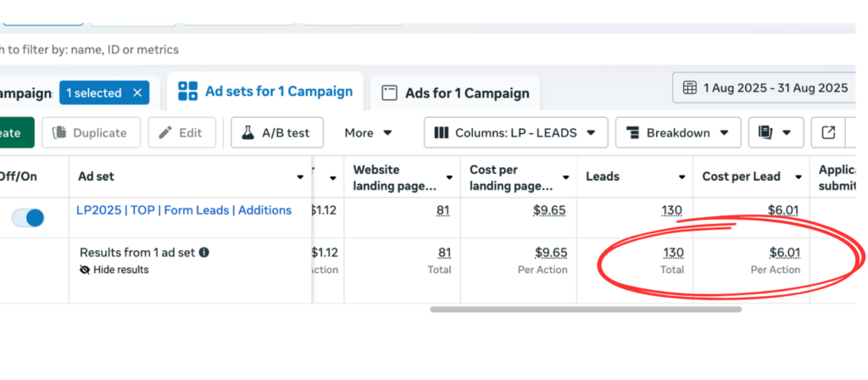This screenshot has width=868, height=380.
Task: Open the Breakdown dropdown
Action: click(677, 132)
